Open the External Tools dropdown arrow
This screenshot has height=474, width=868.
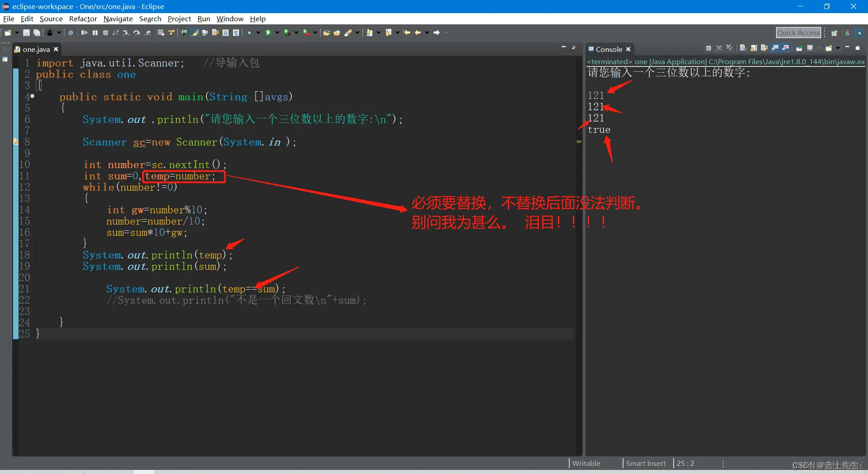(315, 33)
